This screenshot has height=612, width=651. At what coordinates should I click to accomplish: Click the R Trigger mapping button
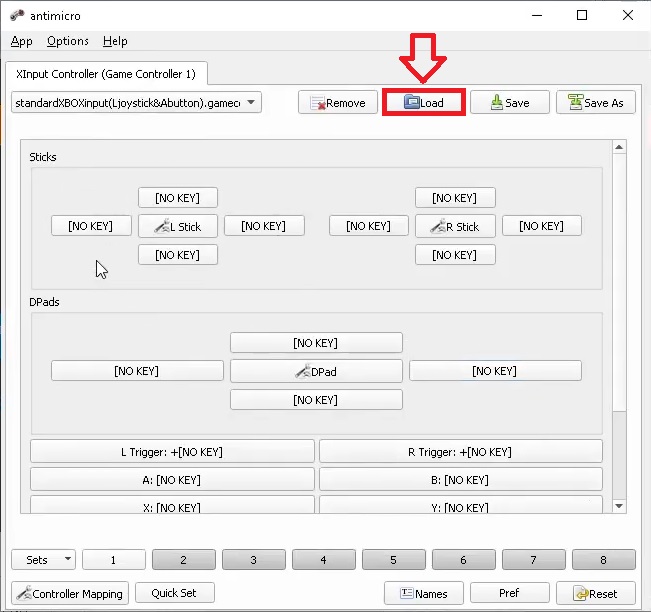(460, 451)
